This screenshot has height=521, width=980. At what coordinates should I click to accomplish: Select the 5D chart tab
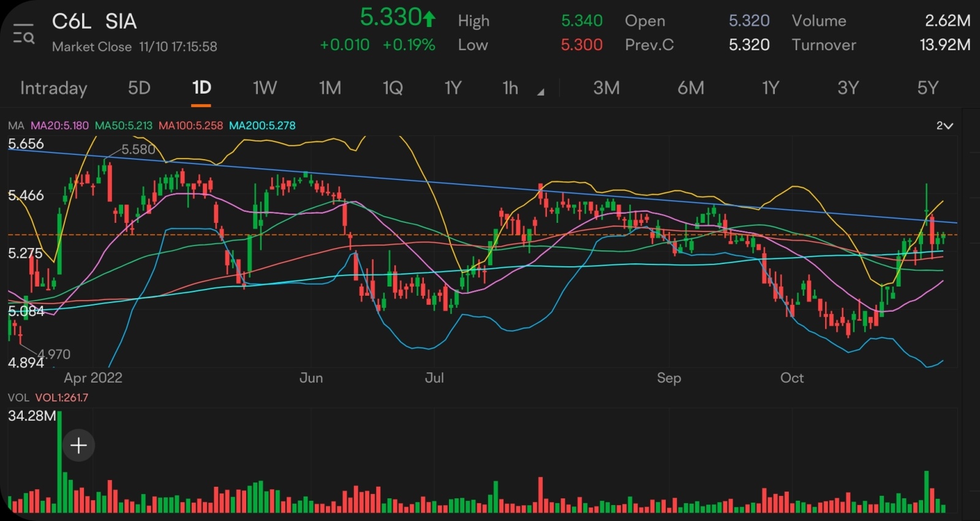pos(139,88)
